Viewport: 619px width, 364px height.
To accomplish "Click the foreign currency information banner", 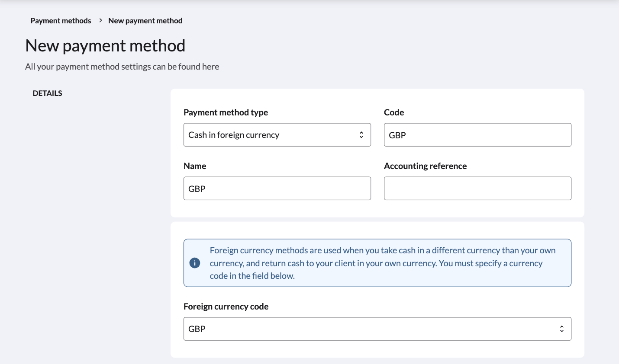I will 377,262.
